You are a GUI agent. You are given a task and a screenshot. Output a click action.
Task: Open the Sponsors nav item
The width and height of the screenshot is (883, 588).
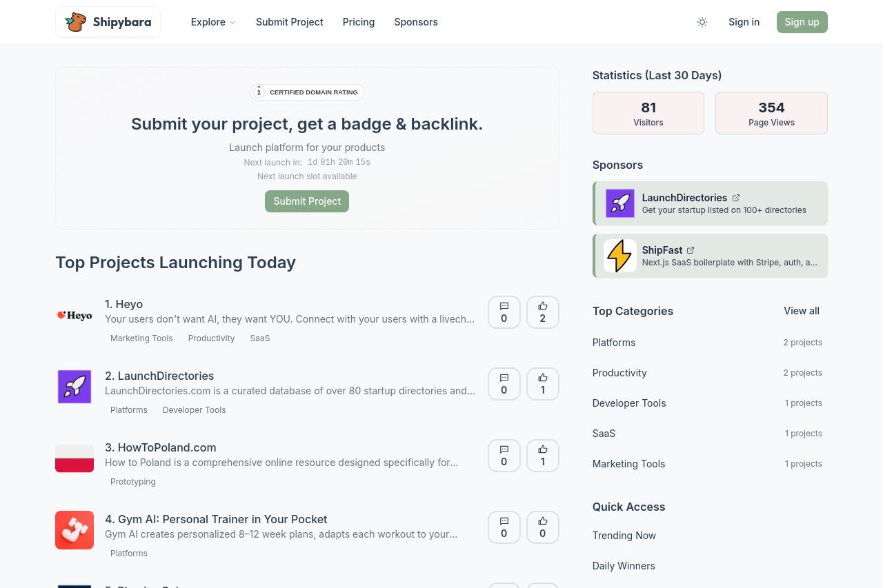click(416, 22)
